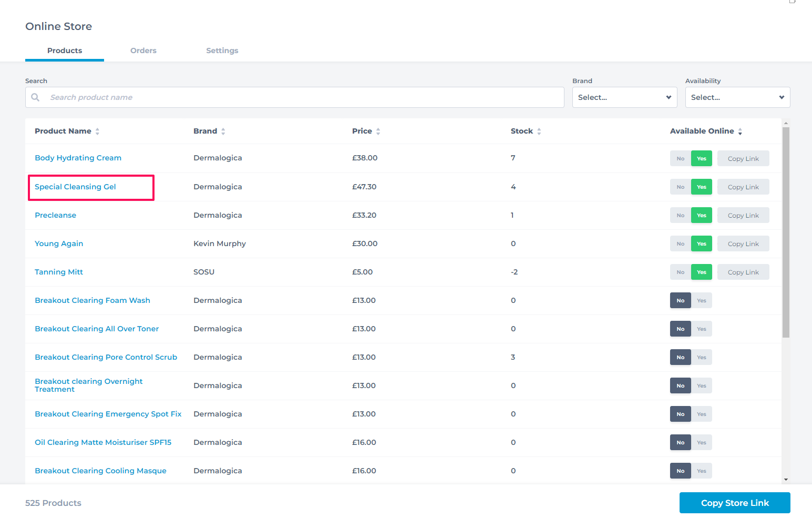Open the Special Cleansing Gel product

click(x=75, y=187)
